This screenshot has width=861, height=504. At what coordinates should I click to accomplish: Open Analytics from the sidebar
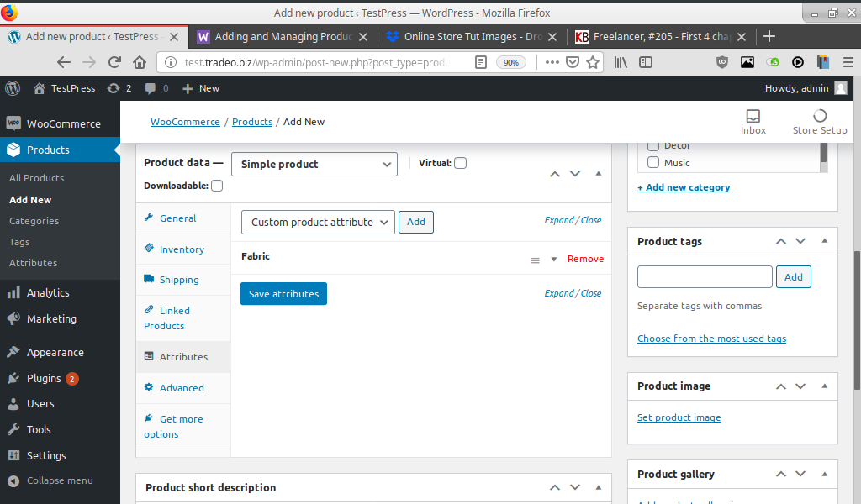pos(50,293)
